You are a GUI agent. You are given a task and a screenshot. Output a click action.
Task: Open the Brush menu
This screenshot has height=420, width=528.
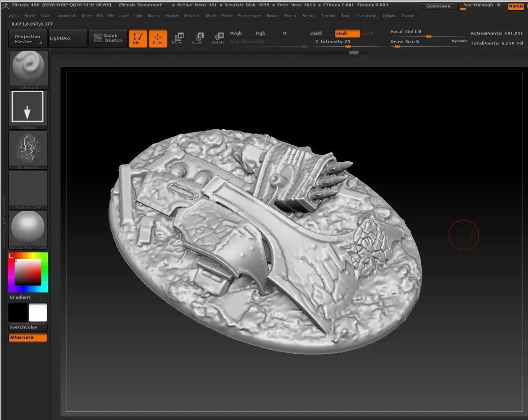[29, 16]
